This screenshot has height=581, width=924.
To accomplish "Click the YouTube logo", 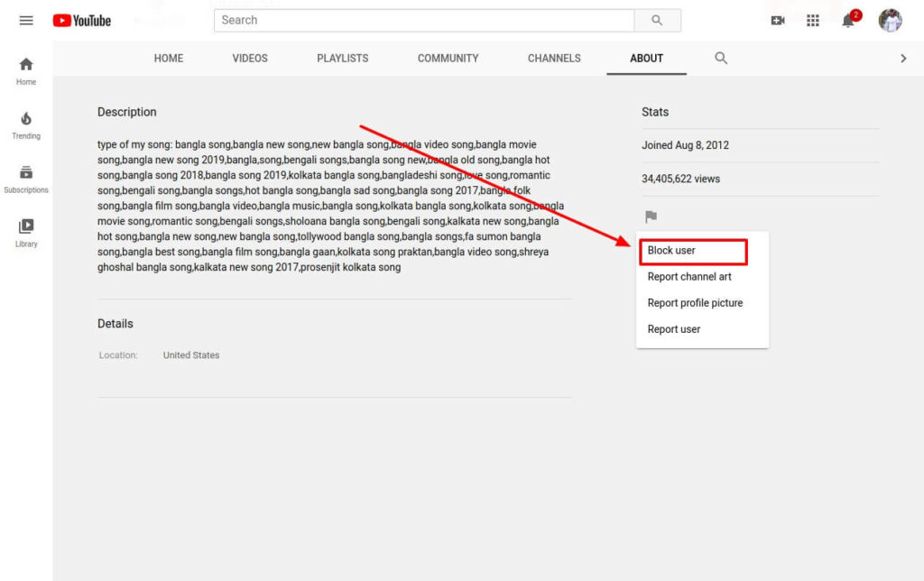I will [81, 20].
